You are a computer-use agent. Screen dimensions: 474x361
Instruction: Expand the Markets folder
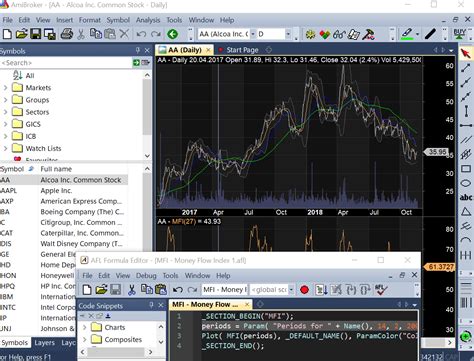5,88
